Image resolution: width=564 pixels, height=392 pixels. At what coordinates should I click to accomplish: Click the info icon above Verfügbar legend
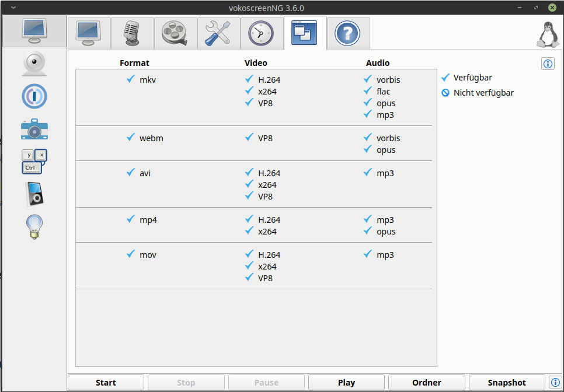[548, 64]
